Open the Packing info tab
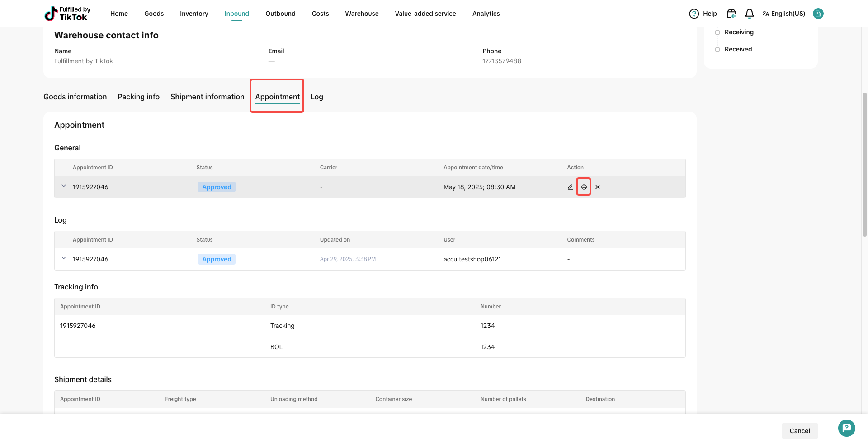The height and width of the screenshot is (448, 868). click(138, 97)
